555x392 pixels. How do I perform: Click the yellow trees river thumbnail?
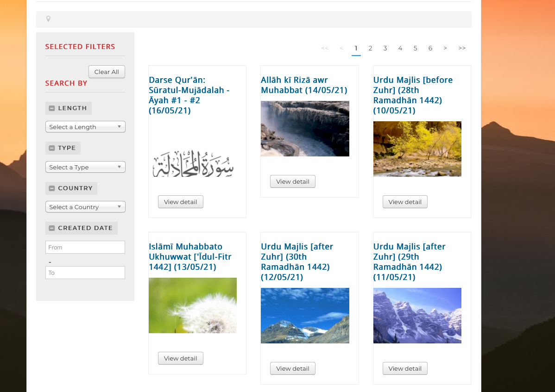coord(417,149)
